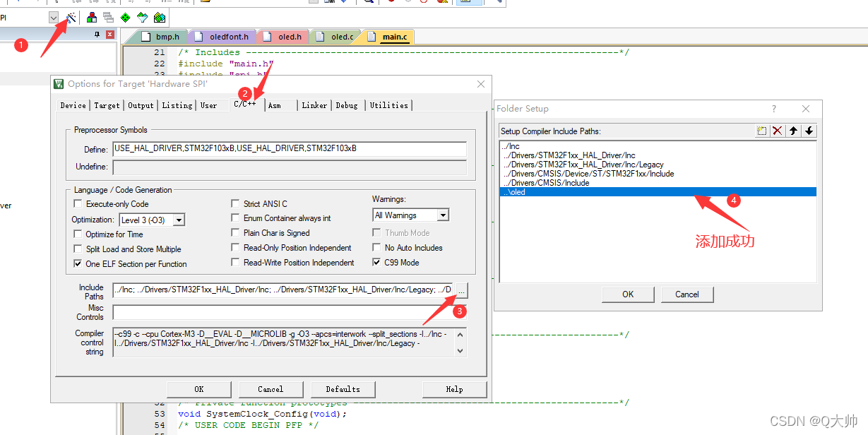The image size is (868, 435).
Task: Toggle Split Load and Store Multiple
Action: click(78, 249)
